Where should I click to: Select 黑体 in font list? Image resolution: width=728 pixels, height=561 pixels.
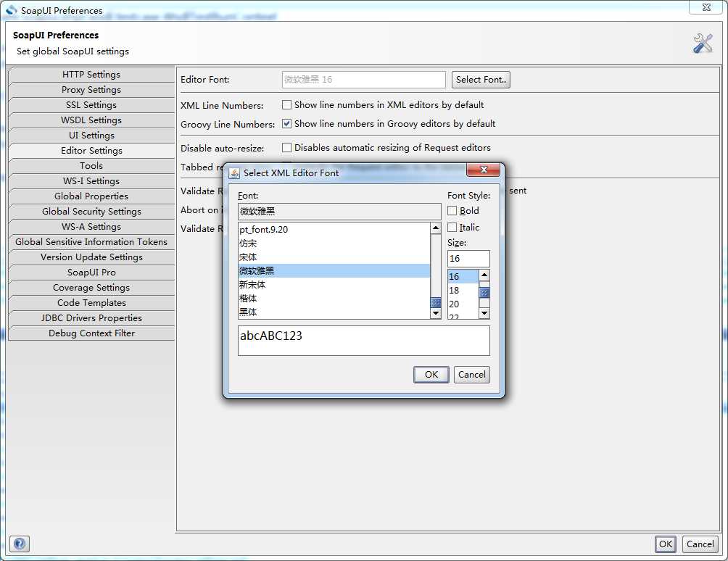334,312
